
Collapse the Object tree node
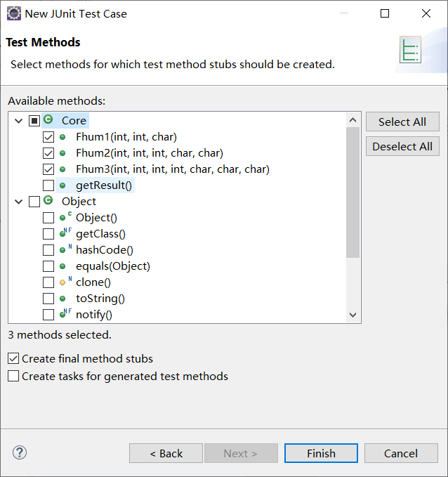18,202
